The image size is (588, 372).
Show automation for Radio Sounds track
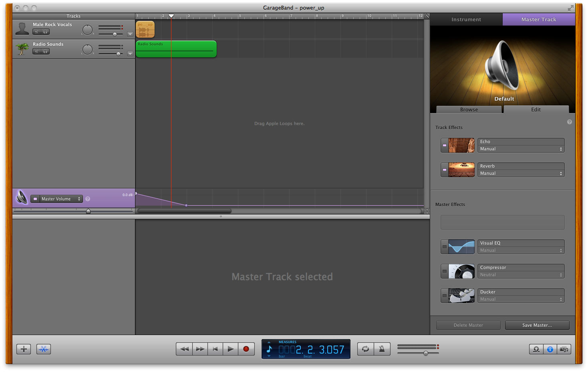130,54
